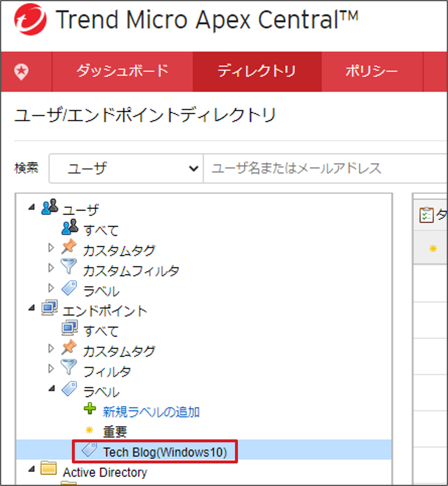Image resolution: width=448 pixels, height=486 pixels.
Task: Expand ラベル under ユーザ
Action: pyautogui.click(x=51, y=288)
